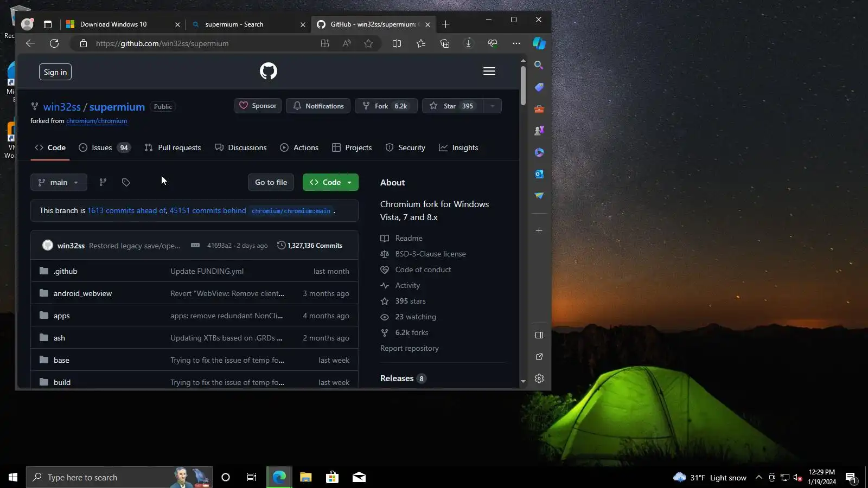
Task: Toggle the Edge sidebar visibility button
Action: [539, 335]
